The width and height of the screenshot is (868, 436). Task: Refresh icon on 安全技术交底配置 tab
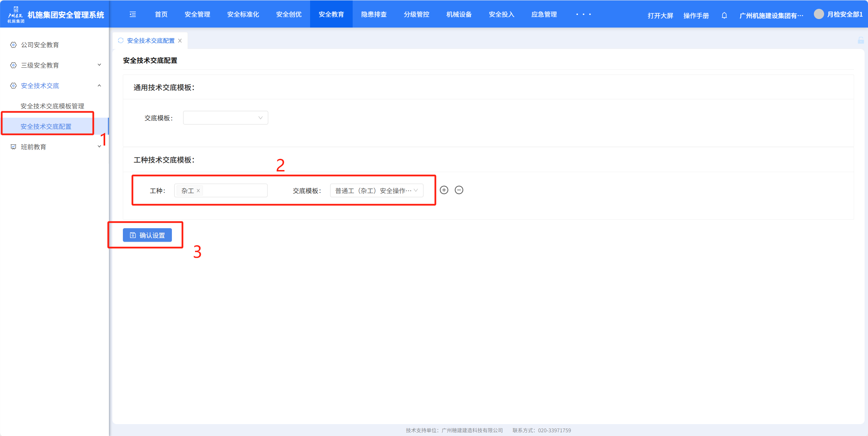point(120,40)
